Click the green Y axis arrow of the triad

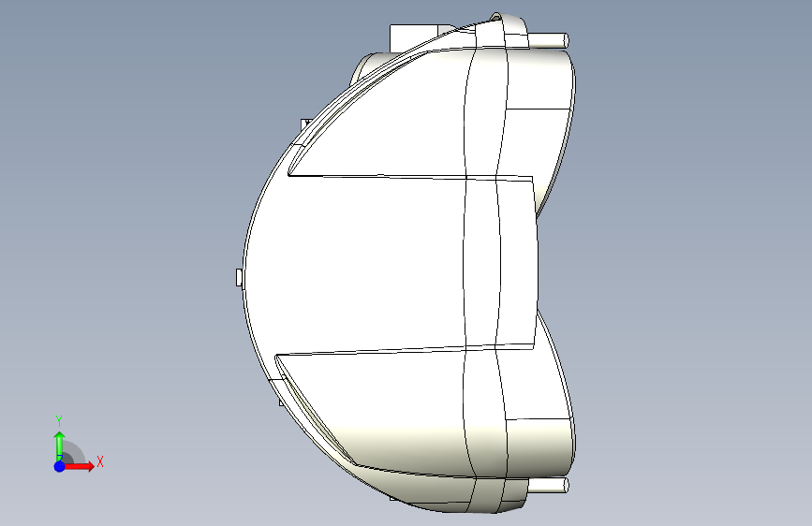[x=60, y=446]
